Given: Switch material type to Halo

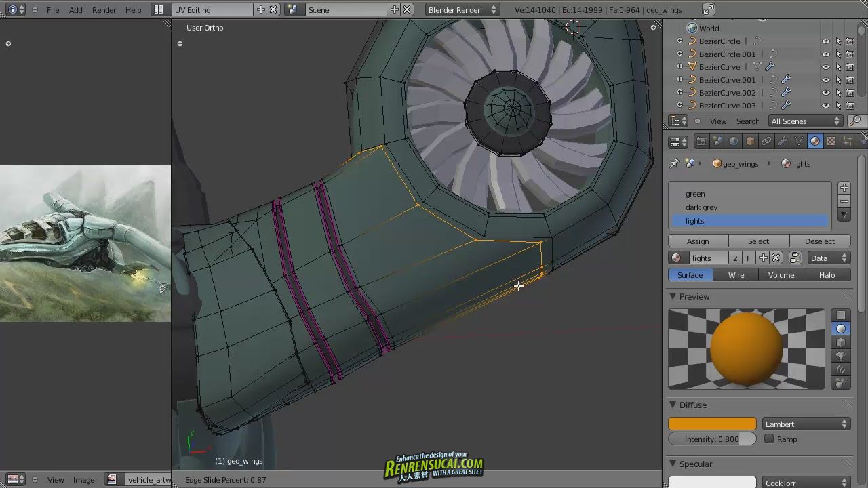Looking at the screenshot, I should click(827, 274).
